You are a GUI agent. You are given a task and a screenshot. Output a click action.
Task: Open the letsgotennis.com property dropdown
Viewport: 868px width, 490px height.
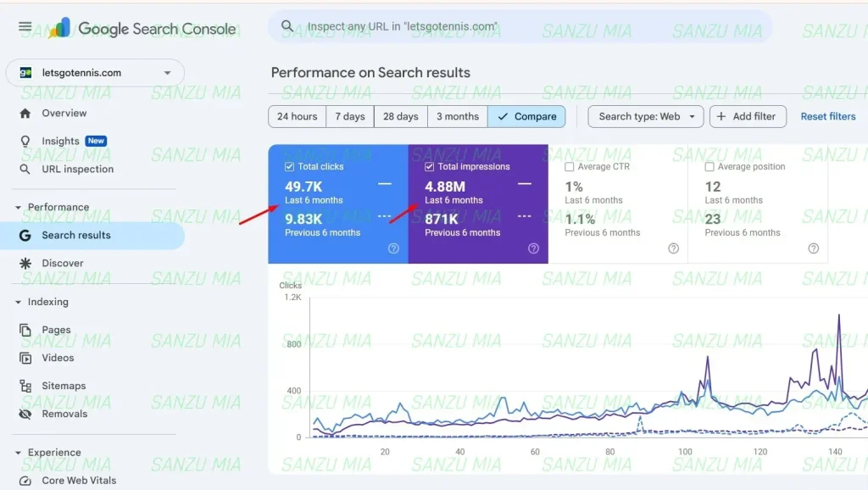[95, 73]
